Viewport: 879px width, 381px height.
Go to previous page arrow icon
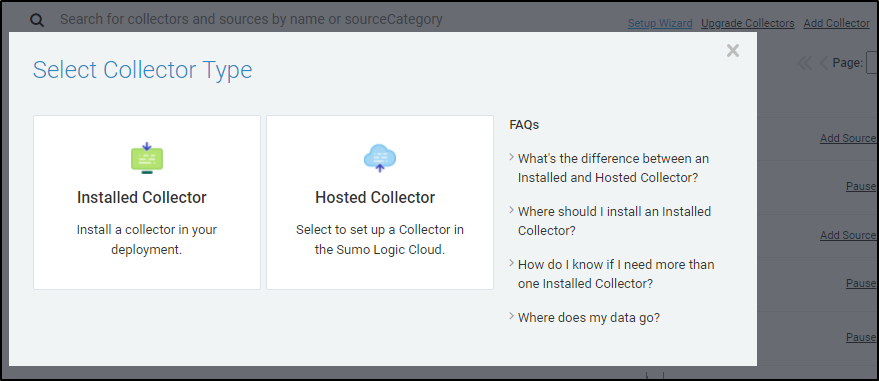[823, 63]
